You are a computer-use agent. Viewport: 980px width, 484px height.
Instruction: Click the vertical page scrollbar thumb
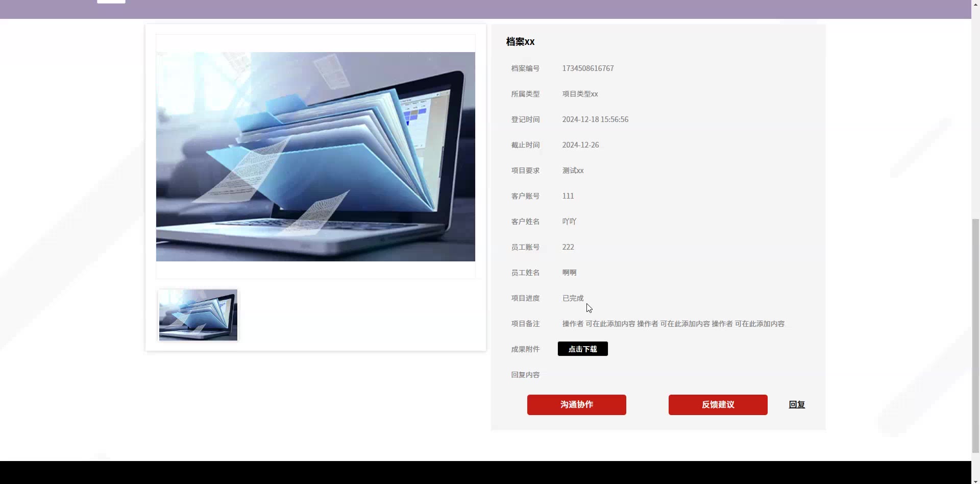[975, 335]
